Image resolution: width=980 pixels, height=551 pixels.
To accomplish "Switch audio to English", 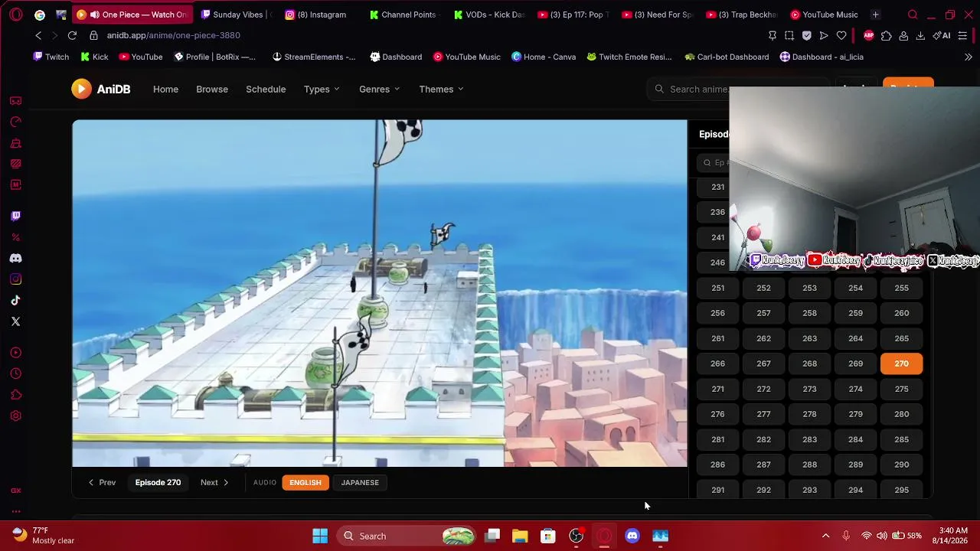I will (x=305, y=483).
